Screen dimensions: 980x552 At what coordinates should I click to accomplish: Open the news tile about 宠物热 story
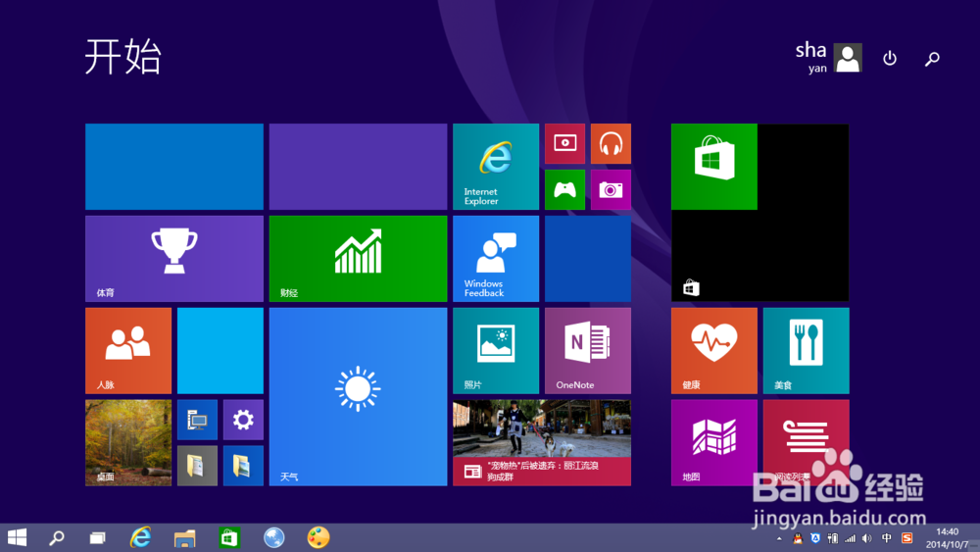click(542, 442)
